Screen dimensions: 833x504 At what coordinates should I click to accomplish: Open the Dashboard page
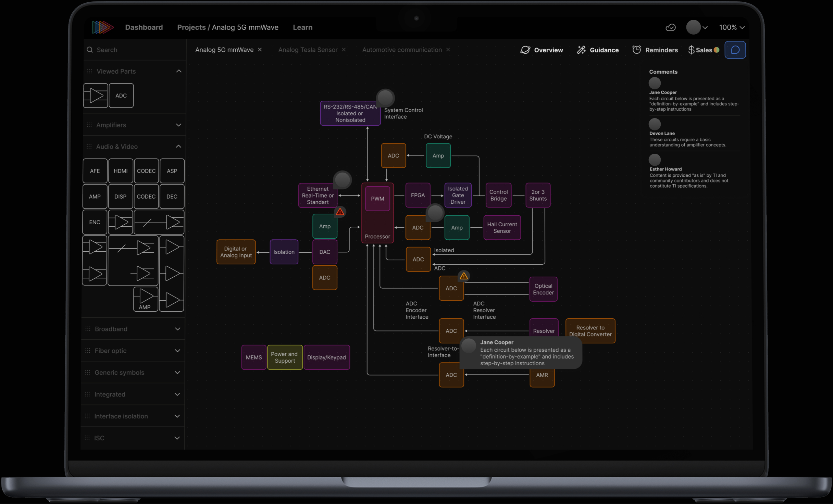pos(144,27)
